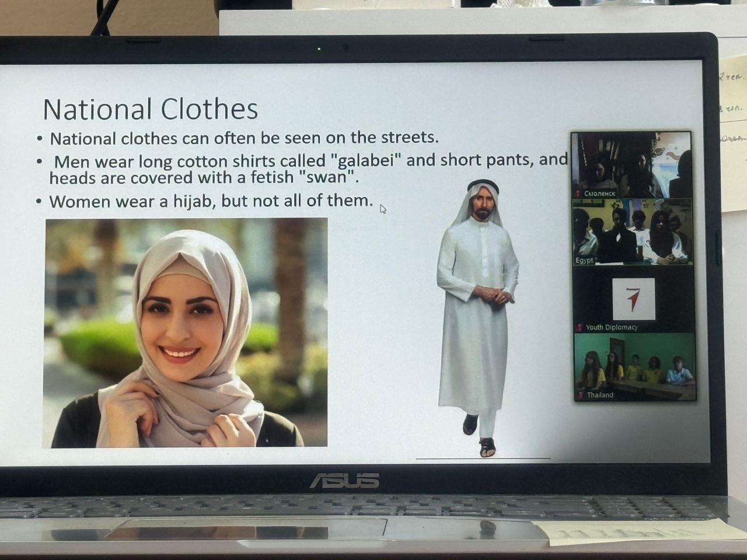Click the red arrow logo in the Youth Diplomacy tile
Screen dimensions: 747x560
(633, 299)
